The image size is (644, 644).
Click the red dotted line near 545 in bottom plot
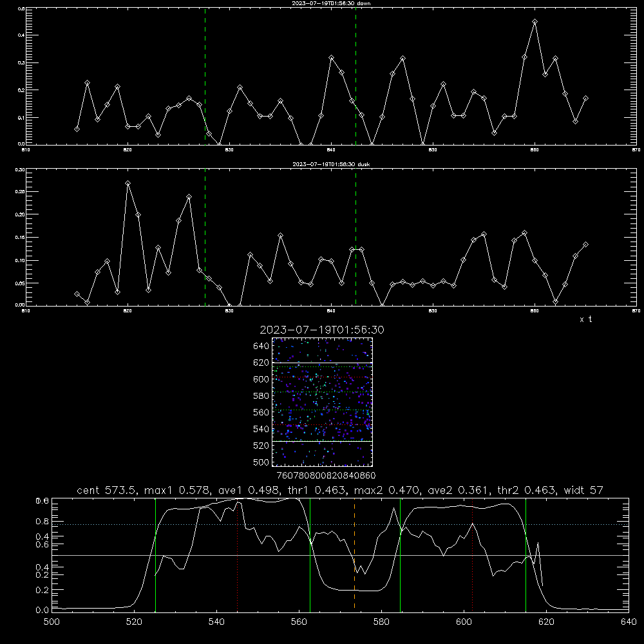[x=238, y=554]
